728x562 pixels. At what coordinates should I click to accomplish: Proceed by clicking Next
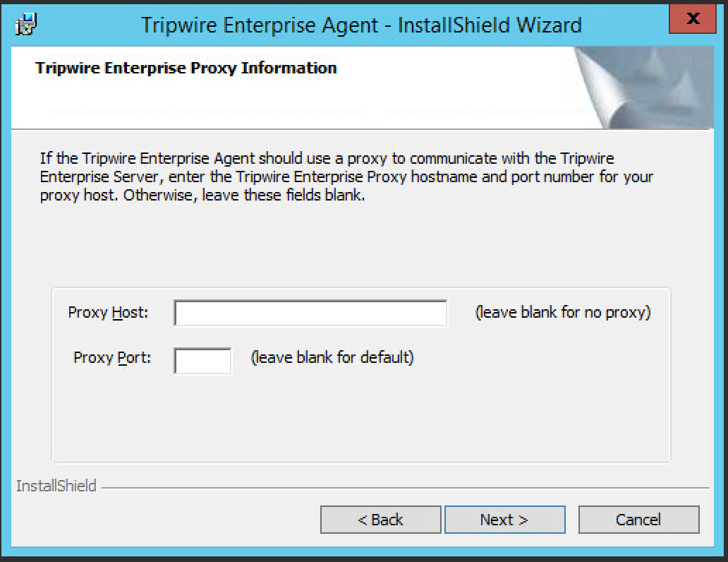pos(504,520)
